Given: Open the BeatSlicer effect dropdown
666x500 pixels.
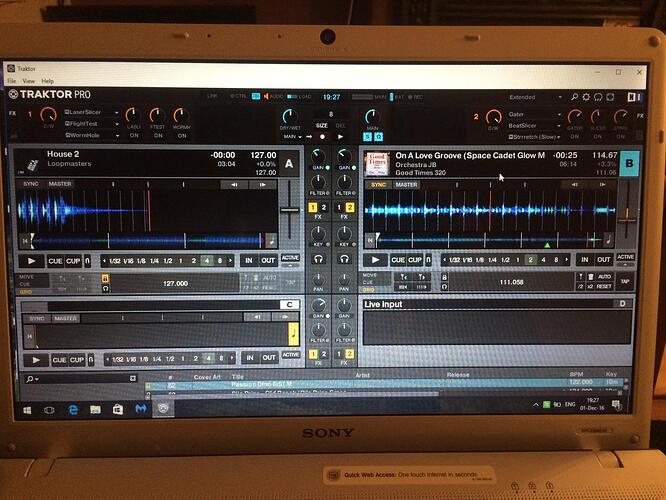Looking at the screenshot, I should click(559, 126).
